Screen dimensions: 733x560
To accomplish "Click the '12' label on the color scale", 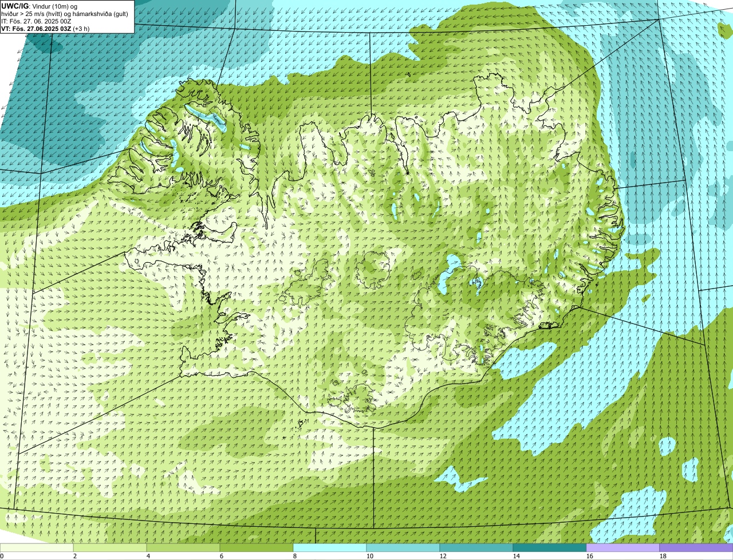I will (x=443, y=556).
